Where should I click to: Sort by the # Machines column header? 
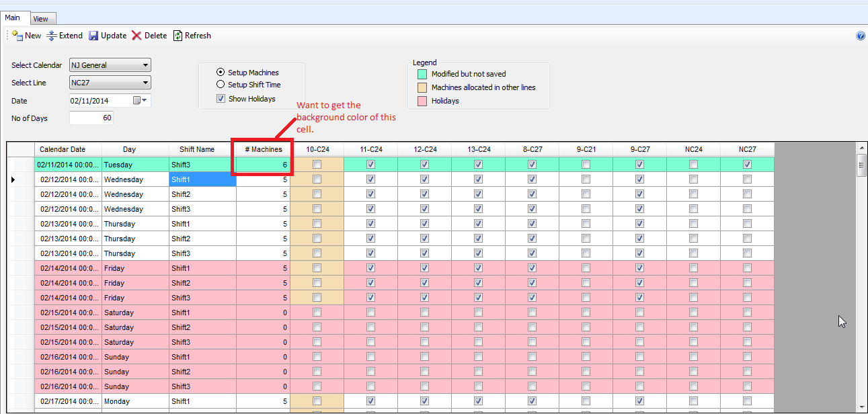(264, 149)
